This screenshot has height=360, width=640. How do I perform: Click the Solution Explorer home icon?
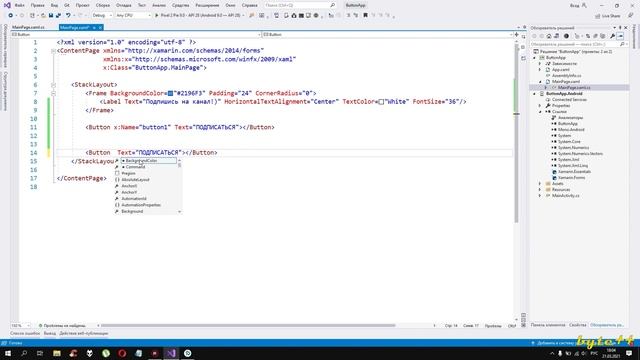click(549, 36)
